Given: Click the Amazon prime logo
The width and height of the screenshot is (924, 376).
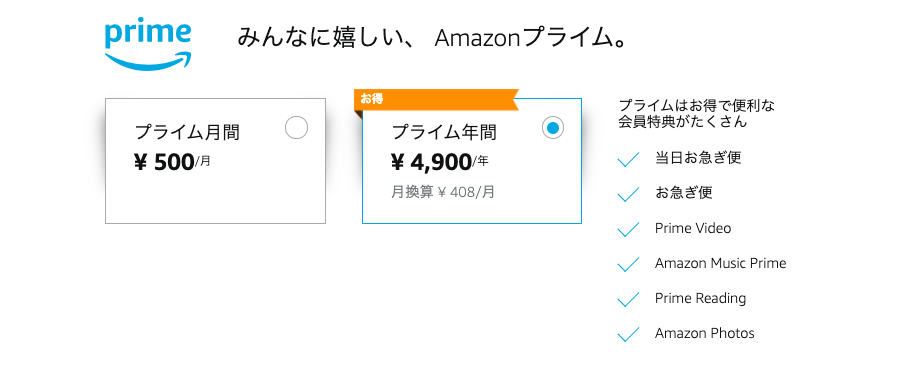Looking at the screenshot, I should pyautogui.click(x=148, y=46).
